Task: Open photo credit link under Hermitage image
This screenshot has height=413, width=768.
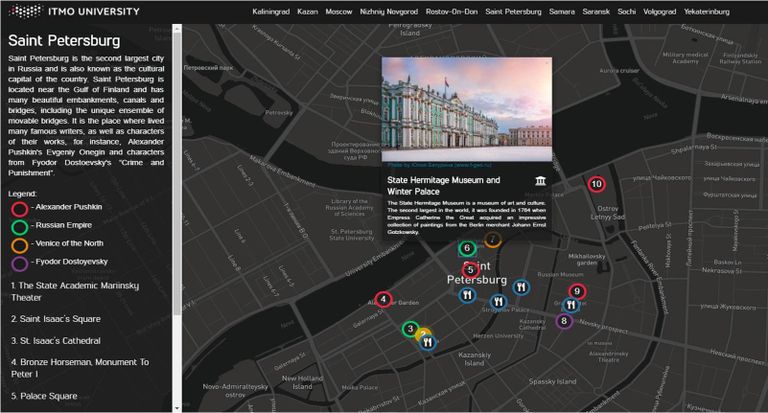Action: [x=439, y=165]
